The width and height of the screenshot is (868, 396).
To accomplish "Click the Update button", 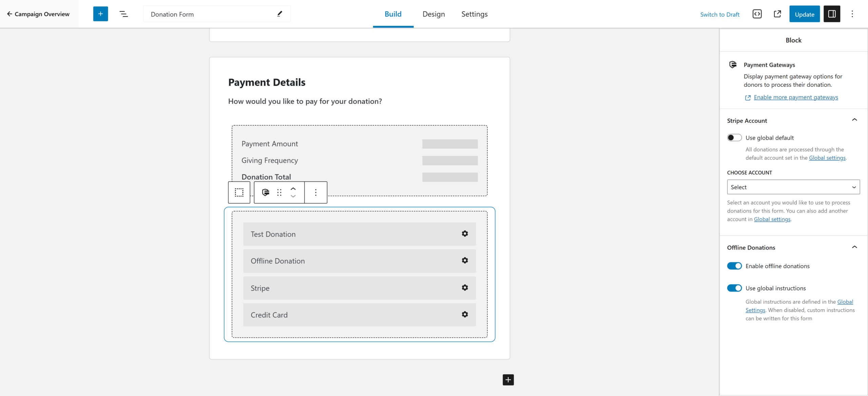I will [x=804, y=14].
